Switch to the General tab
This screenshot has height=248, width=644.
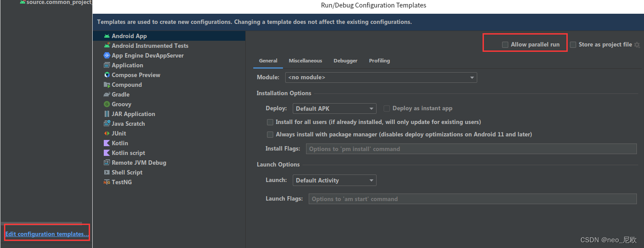click(x=268, y=61)
